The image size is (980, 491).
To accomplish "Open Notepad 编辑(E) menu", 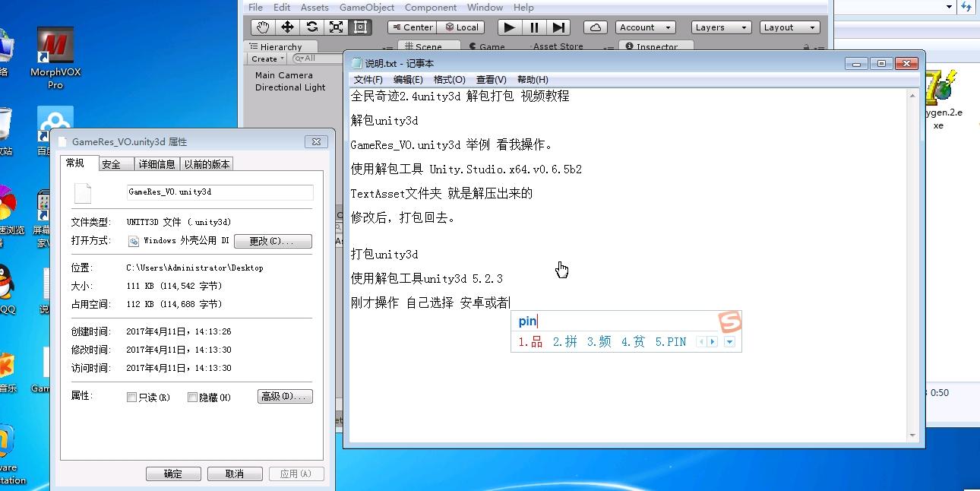I will [408, 79].
